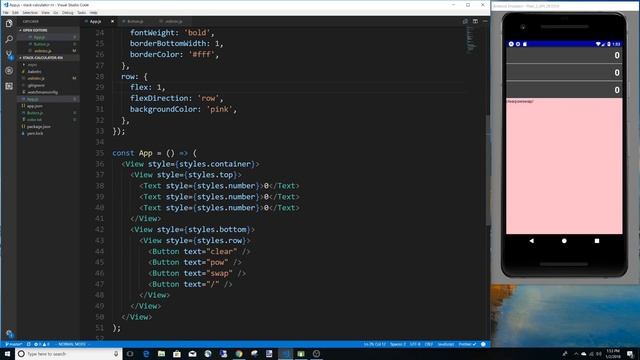Open the editor more actions menu

(485, 21)
